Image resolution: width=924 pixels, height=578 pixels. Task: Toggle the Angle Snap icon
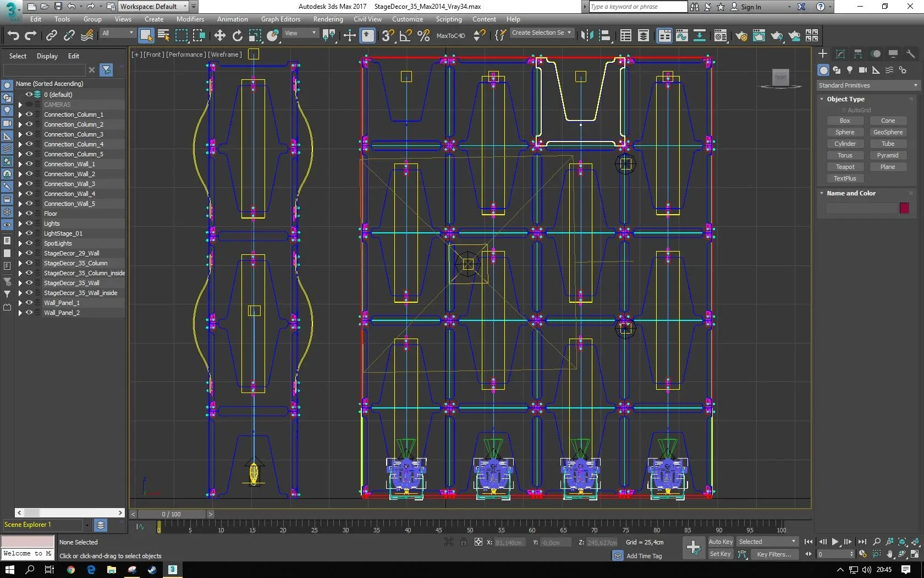point(406,36)
